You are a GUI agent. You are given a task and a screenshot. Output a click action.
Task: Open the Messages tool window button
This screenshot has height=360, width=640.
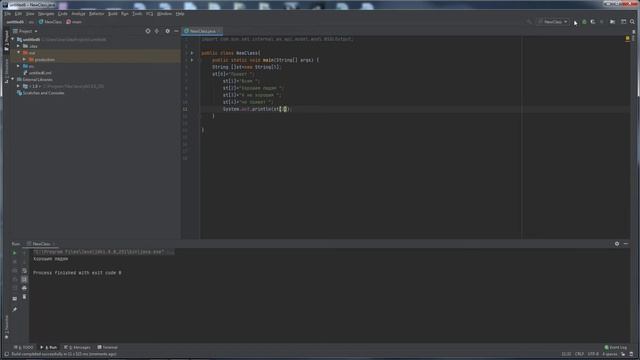(x=78, y=347)
